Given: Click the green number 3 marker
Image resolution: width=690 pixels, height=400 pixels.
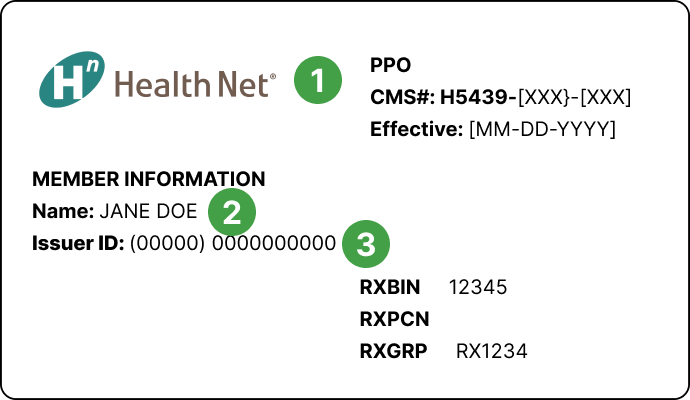Looking at the screenshot, I should [x=365, y=243].
